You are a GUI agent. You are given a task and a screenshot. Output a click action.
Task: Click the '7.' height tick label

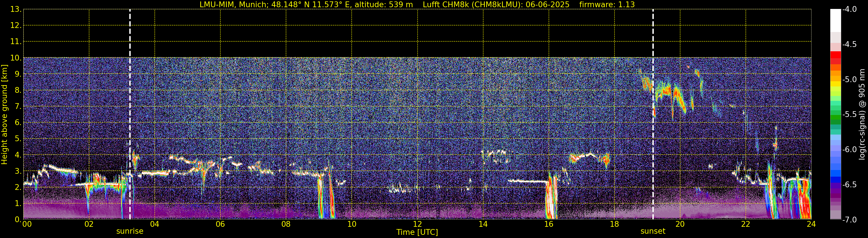click(x=18, y=107)
